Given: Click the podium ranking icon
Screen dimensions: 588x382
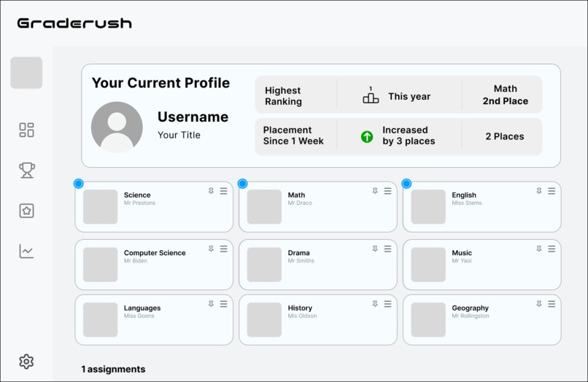Looking at the screenshot, I should click(371, 95).
